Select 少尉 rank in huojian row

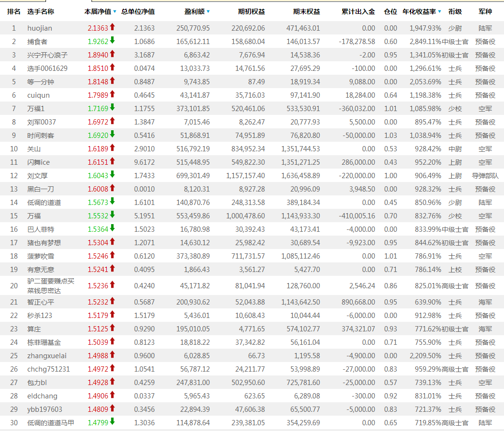[455, 28]
